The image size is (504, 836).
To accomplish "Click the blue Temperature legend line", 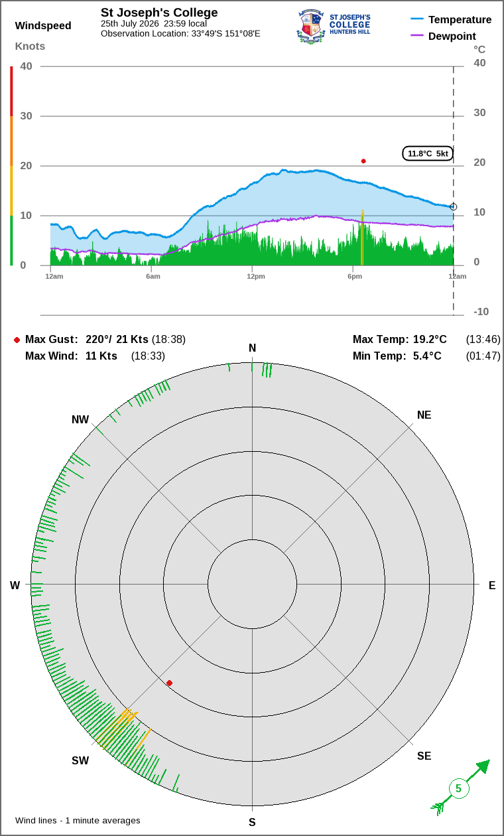I will [417, 19].
